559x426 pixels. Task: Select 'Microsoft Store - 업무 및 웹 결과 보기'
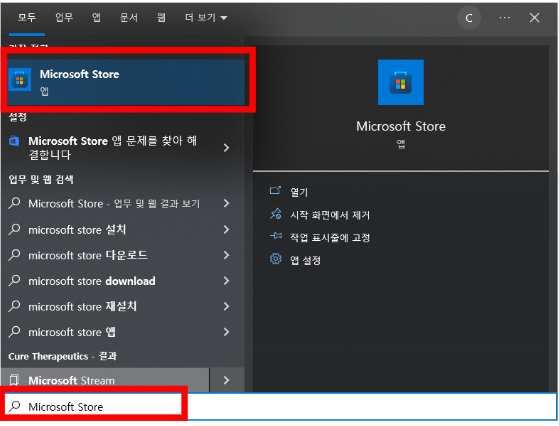(114, 204)
